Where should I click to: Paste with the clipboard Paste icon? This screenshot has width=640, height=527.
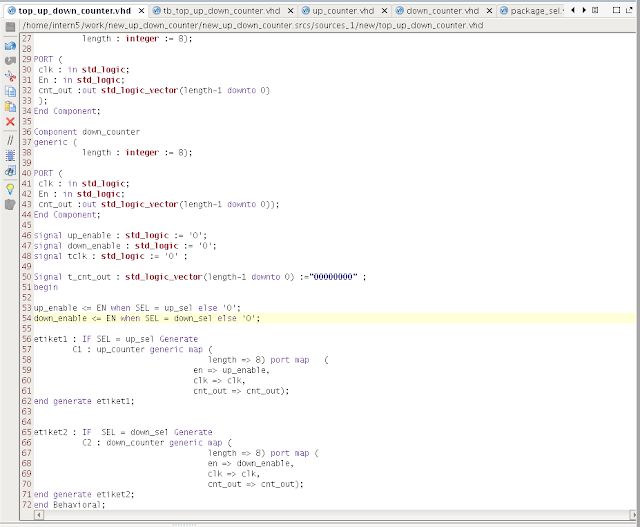[x=10, y=107]
